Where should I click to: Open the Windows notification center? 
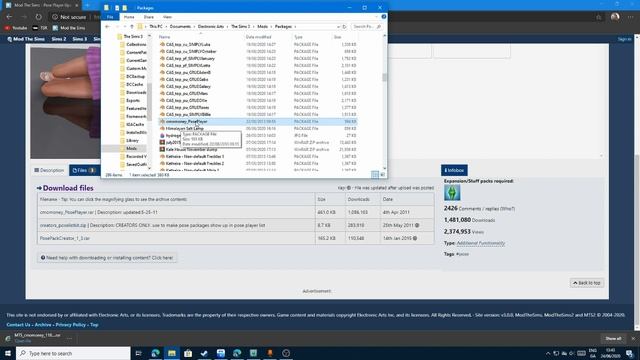(629, 353)
